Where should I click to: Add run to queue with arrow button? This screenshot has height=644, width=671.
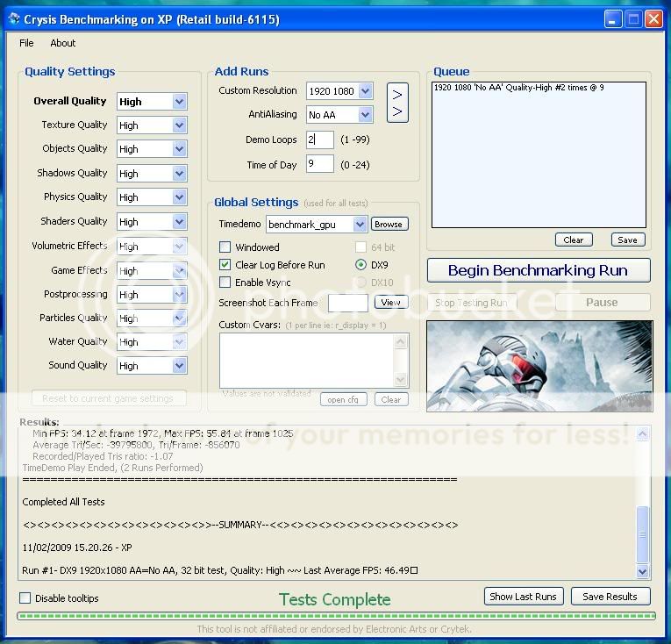(x=396, y=103)
